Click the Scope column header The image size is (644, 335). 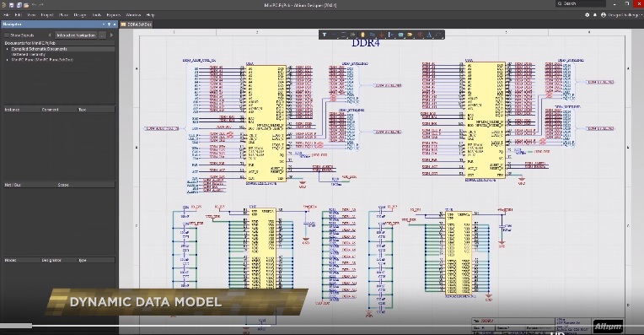tap(63, 185)
